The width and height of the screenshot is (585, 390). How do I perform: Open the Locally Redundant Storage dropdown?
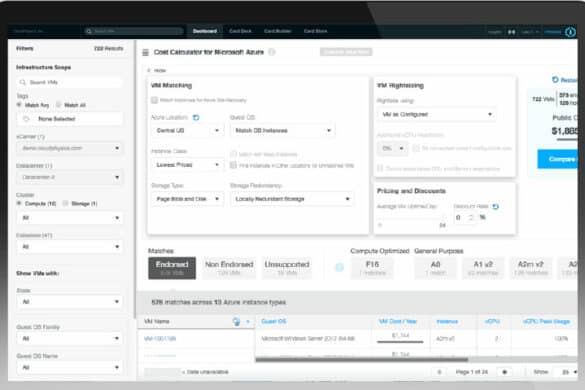tap(292, 199)
